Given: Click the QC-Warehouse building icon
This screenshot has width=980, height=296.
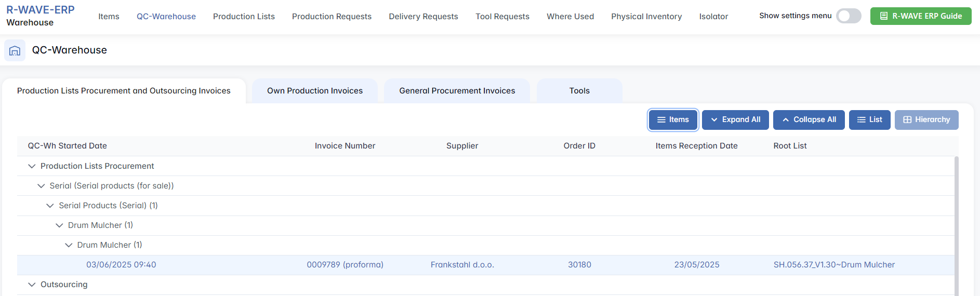Looking at the screenshot, I should [x=15, y=50].
